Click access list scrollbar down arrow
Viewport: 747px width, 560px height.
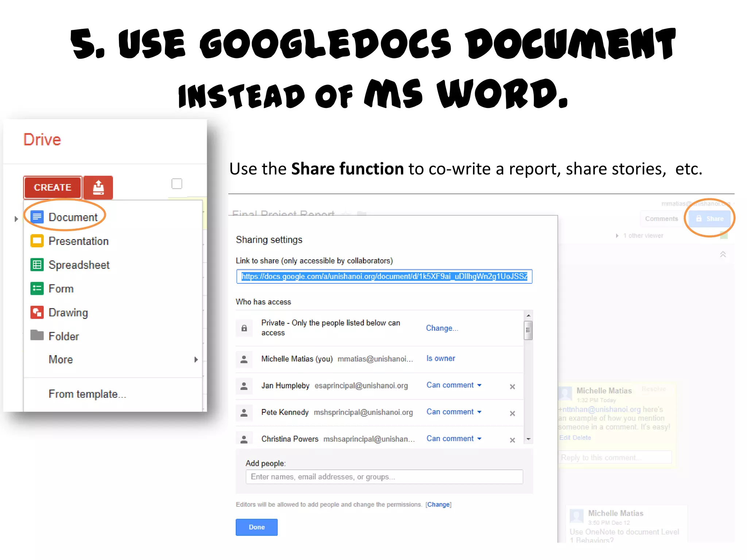point(528,439)
